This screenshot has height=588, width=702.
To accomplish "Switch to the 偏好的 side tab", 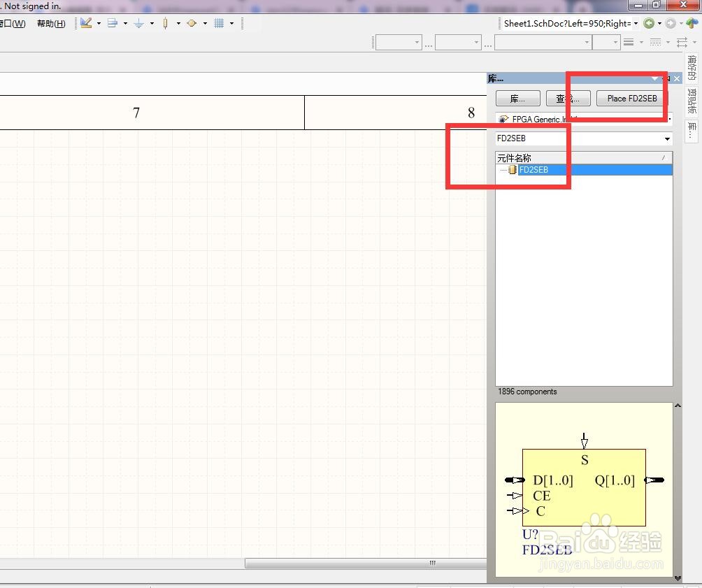I will pyautogui.click(x=692, y=68).
